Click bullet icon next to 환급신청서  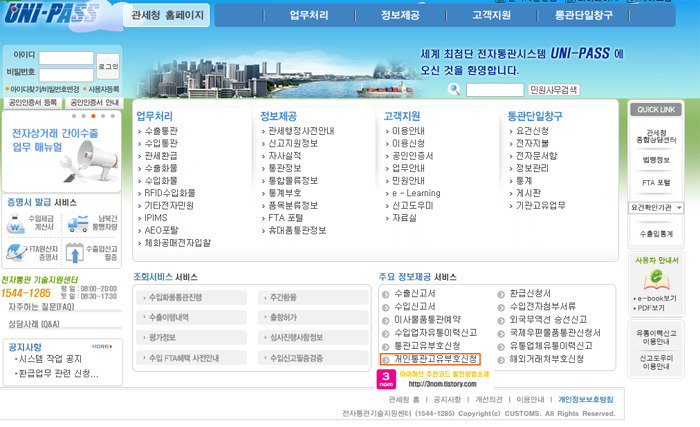click(x=501, y=294)
